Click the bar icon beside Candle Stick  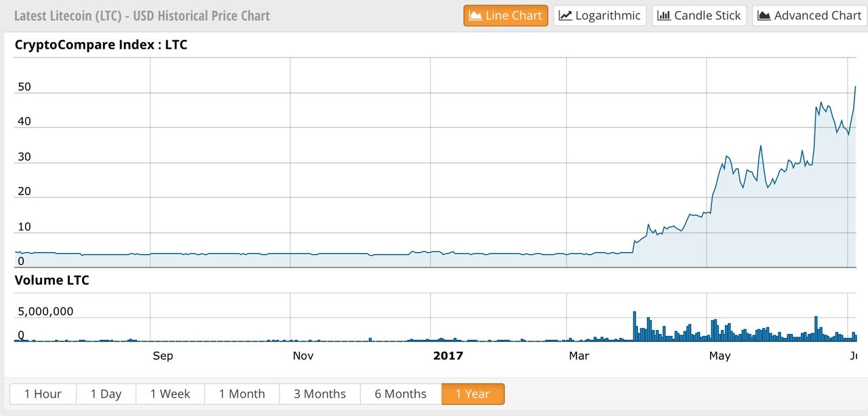(664, 16)
